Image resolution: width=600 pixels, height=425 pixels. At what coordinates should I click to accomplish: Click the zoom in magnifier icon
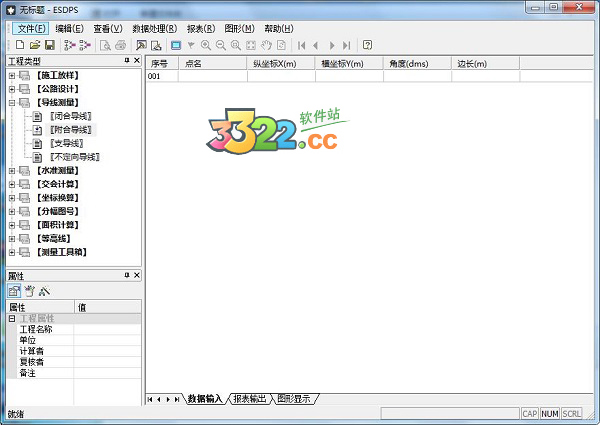coord(206,45)
